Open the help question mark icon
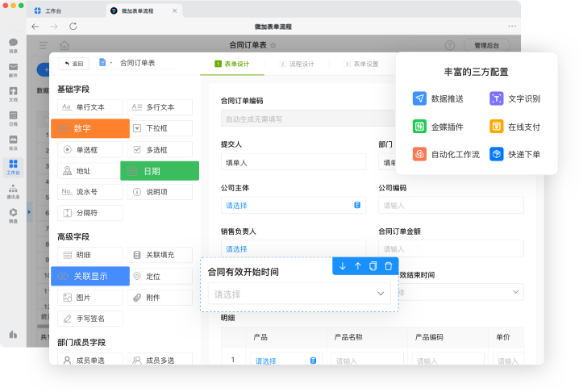The width and height of the screenshot is (583, 392). click(449, 45)
